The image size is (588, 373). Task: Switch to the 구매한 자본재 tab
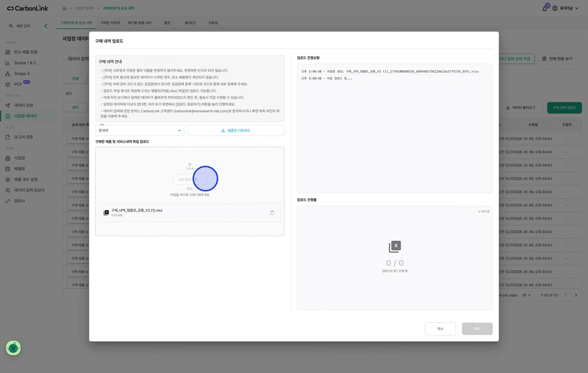[x=110, y=23]
